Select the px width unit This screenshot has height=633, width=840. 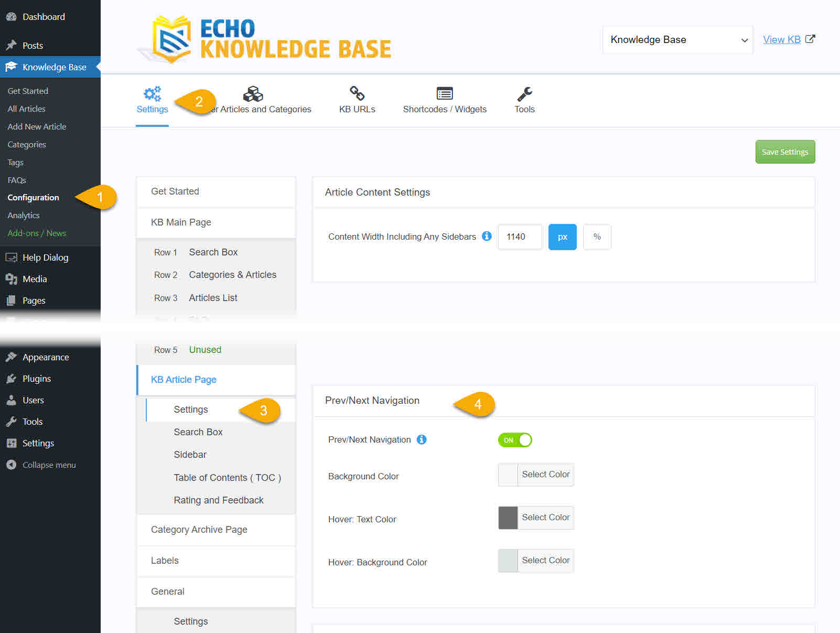tap(562, 237)
